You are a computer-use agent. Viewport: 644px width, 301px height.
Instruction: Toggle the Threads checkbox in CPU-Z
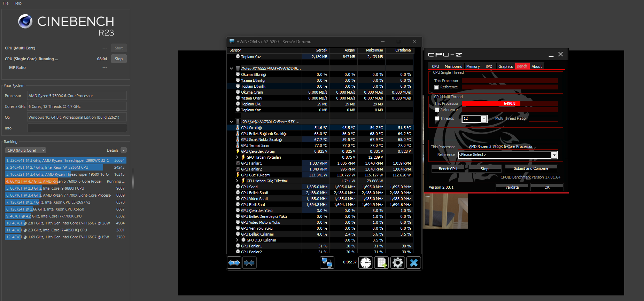437,119
